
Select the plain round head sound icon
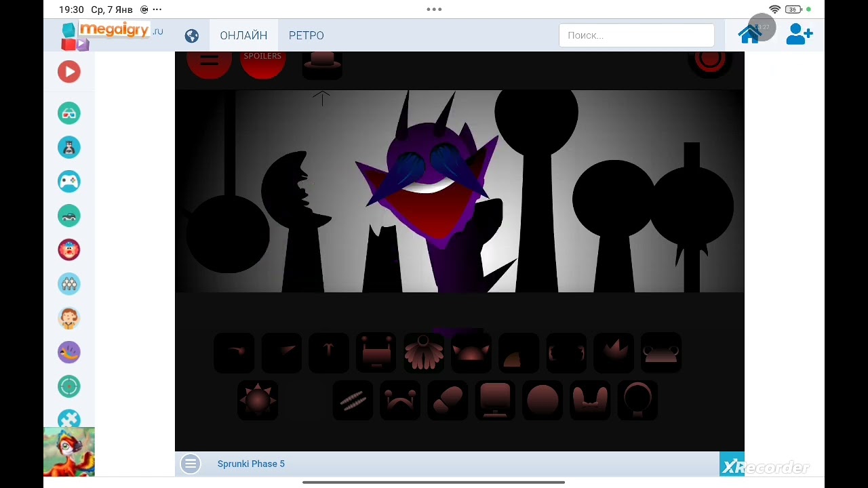[x=542, y=400]
